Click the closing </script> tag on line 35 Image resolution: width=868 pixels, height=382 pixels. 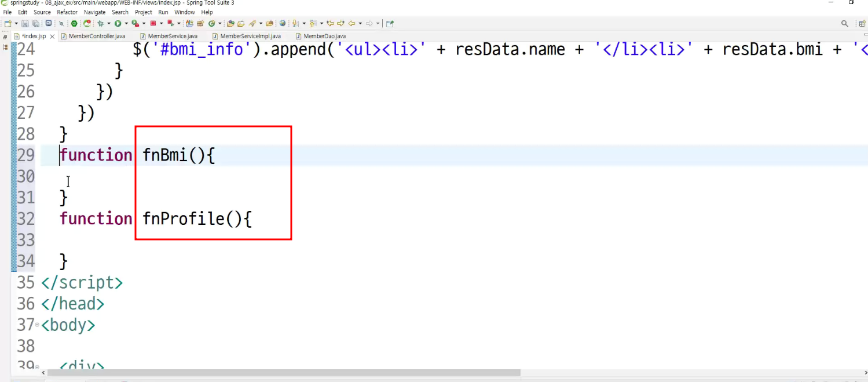[x=82, y=282]
